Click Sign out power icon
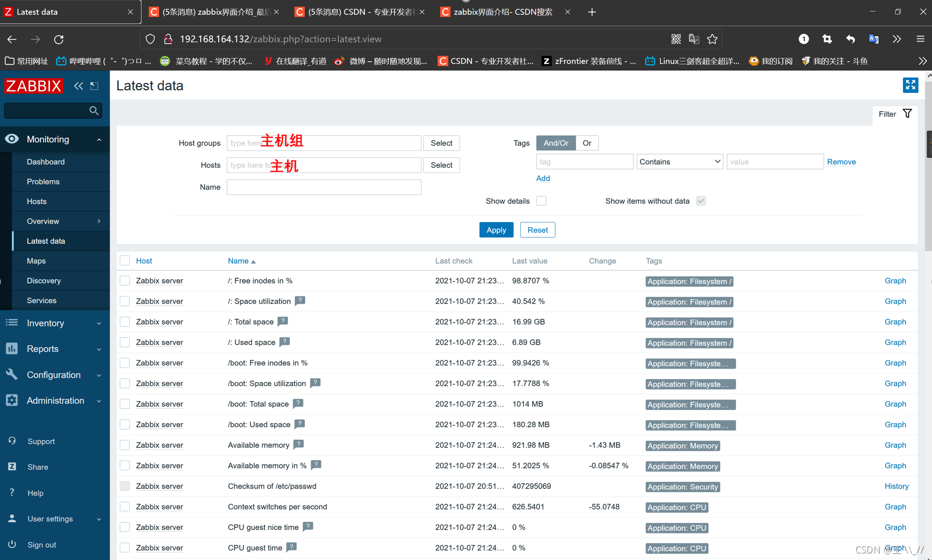This screenshot has height=560, width=932. pos(12,544)
